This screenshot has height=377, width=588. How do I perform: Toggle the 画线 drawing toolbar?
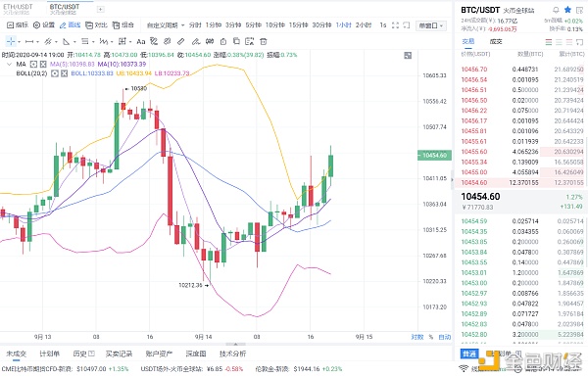[70, 25]
